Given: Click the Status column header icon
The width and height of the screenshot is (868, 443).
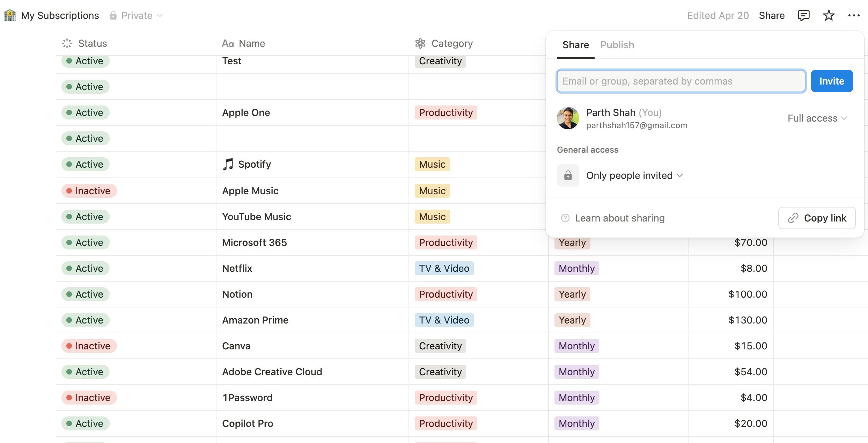Looking at the screenshot, I should click(x=67, y=43).
